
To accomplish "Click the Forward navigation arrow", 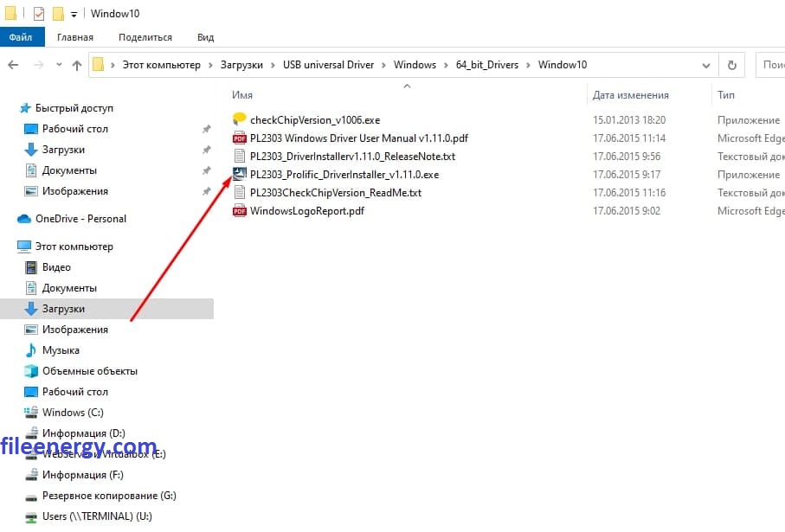I will pyautogui.click(x=39, y=65).
